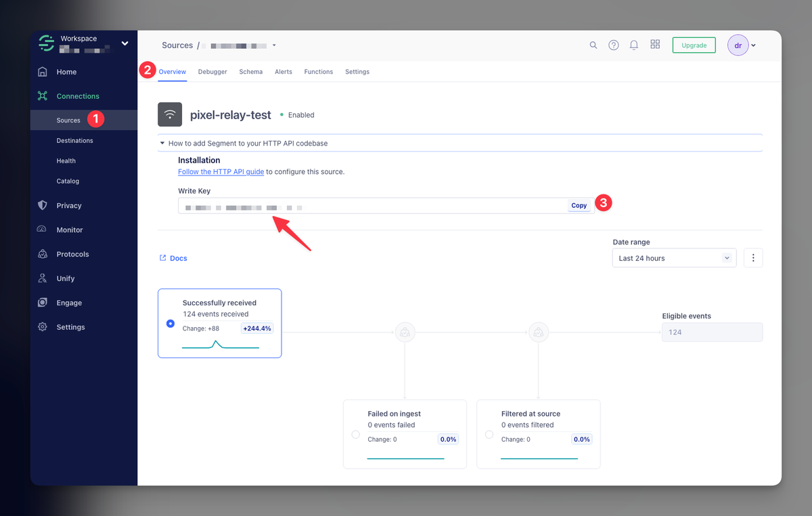
Task: Click the pixel-relay-test source title
Action: point(231,115)
